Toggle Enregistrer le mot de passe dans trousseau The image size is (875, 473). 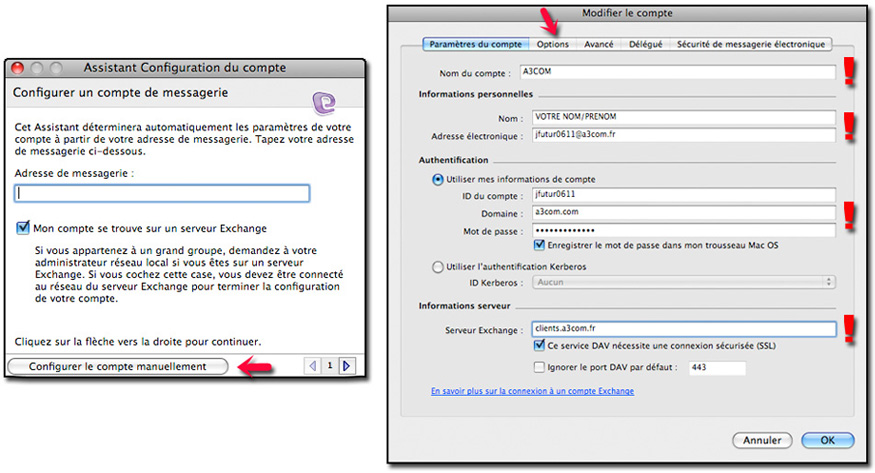click(x=539, y=245)
